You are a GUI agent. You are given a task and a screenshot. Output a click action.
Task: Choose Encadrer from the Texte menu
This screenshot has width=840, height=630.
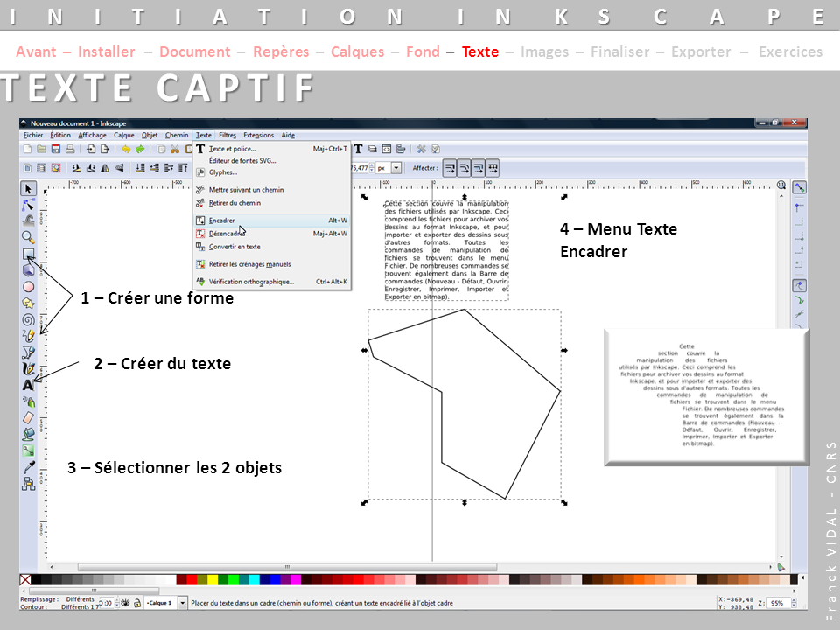[x=272, y=220]
